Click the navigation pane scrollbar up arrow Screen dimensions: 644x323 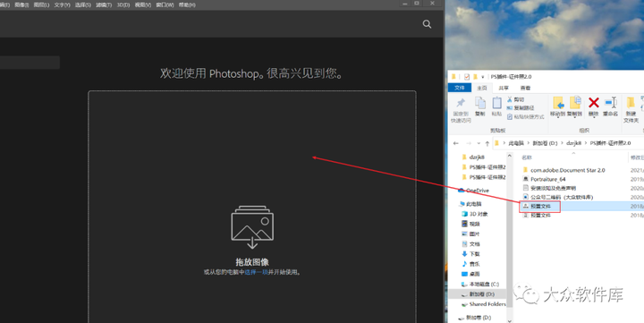510,156
